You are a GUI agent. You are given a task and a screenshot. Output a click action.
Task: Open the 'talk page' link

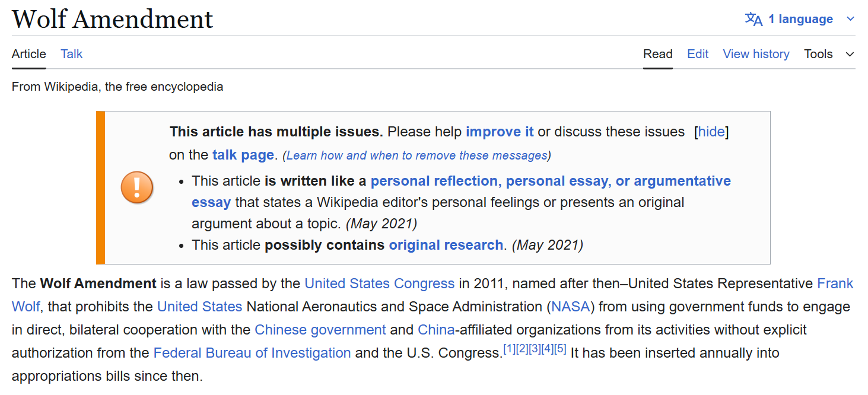(243, 155)
